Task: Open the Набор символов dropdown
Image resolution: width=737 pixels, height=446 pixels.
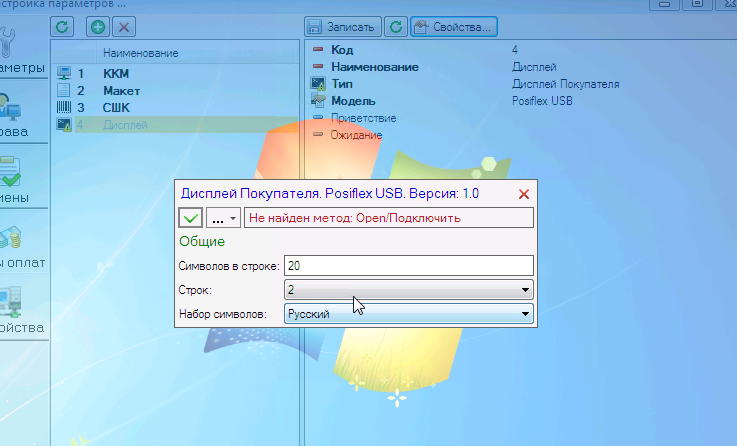Action: [x=408, y=314]
